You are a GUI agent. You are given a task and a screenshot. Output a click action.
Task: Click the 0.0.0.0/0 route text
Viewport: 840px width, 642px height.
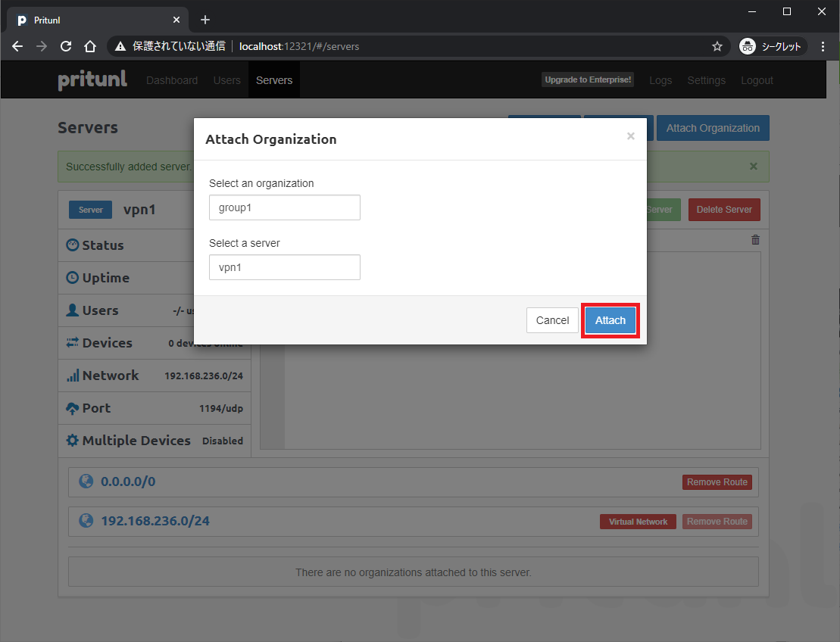(x=128, y=481)
